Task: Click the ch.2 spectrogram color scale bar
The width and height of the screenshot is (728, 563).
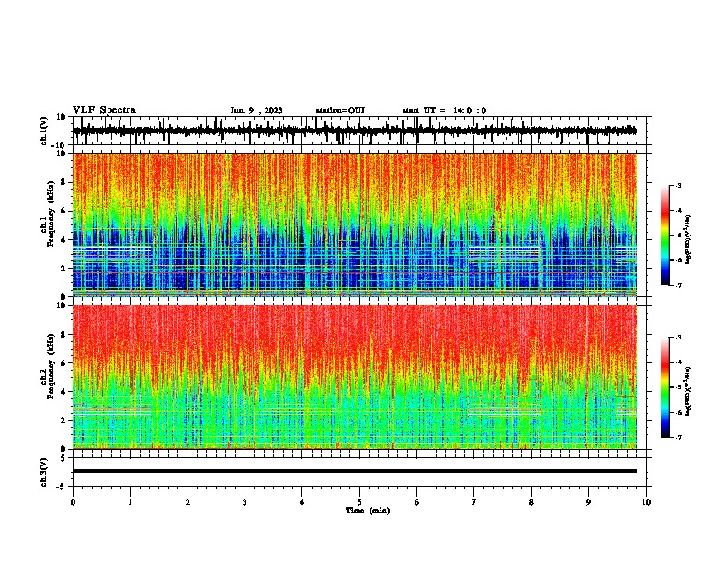Action: tap(665, 387)
